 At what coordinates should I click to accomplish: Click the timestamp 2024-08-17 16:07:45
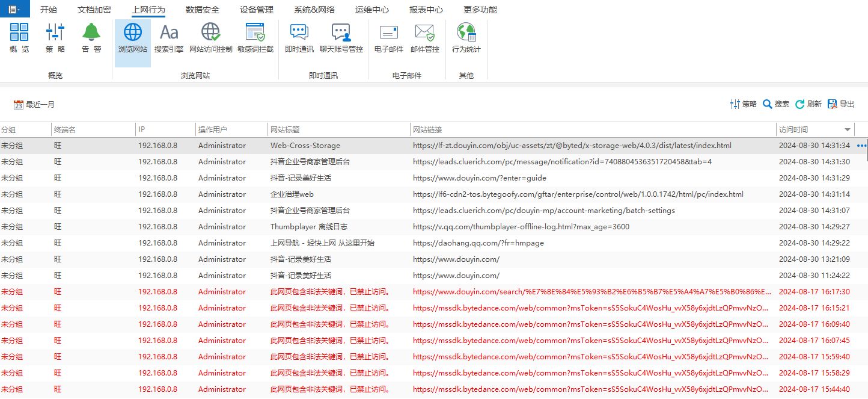[x=814, y=341]
